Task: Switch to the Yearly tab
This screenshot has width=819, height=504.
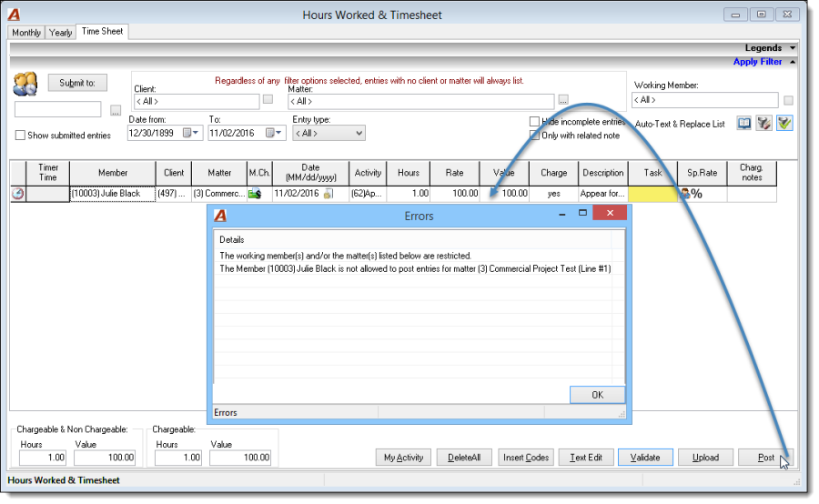Action: (x=61, y=33)
